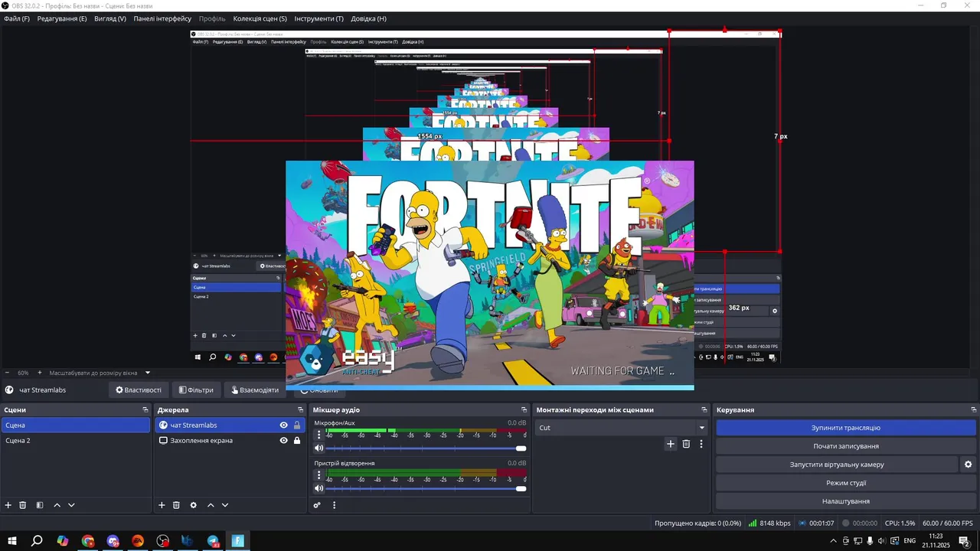Toggle Режим студії
The width and height of the screenshot is (980, 551).
click(x=846, y=483)
